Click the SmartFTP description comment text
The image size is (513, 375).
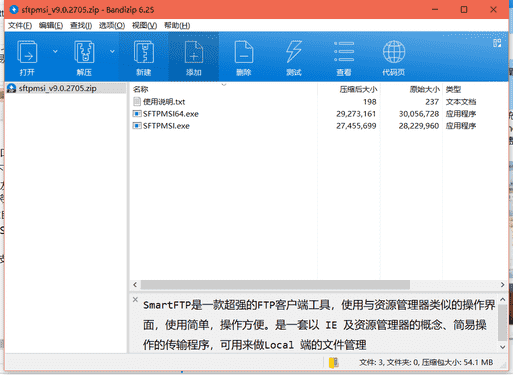click(x=319, y=325)
